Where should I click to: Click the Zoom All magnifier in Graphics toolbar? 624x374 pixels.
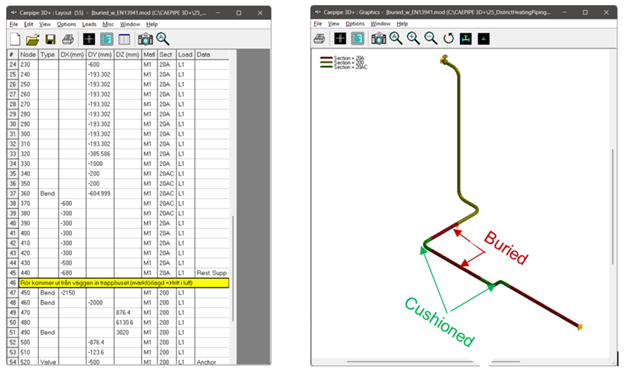click(396, 39)
